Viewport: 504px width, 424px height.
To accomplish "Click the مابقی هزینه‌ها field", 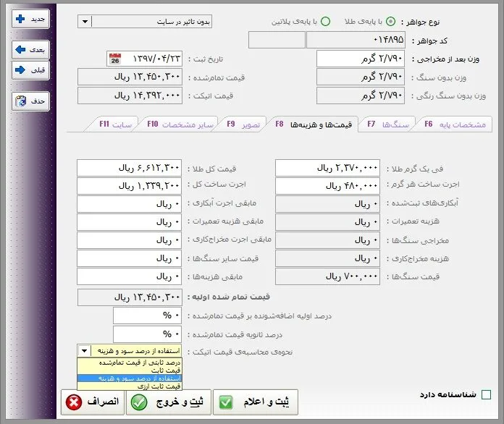I will pyautogui.click(x=129, y=276).
